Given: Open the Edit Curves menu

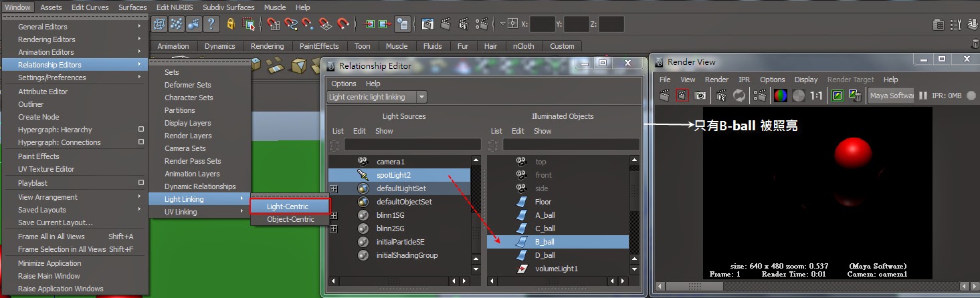Looking at the screenshot, I should click(90, 7).
